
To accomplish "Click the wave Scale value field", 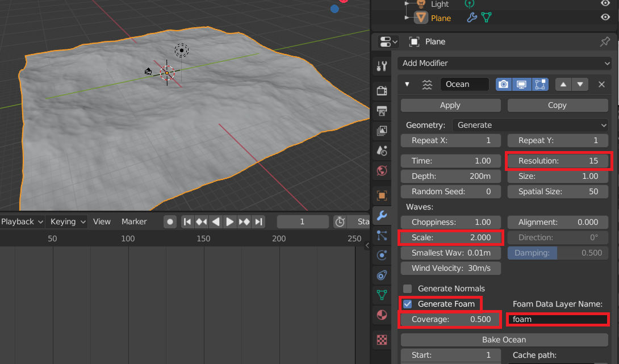I will pyautogui.click(x=450, y=238).
